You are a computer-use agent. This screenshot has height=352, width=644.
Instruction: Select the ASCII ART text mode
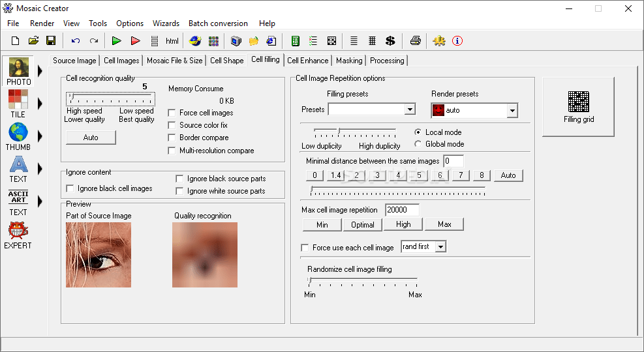coord(18,203)
